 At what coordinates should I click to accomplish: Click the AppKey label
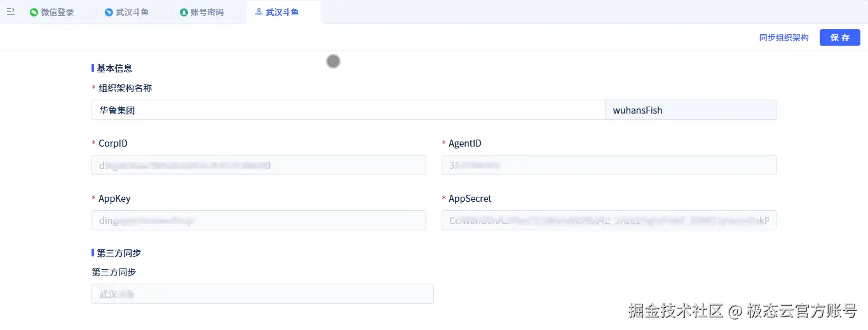(x=114, y=199)
